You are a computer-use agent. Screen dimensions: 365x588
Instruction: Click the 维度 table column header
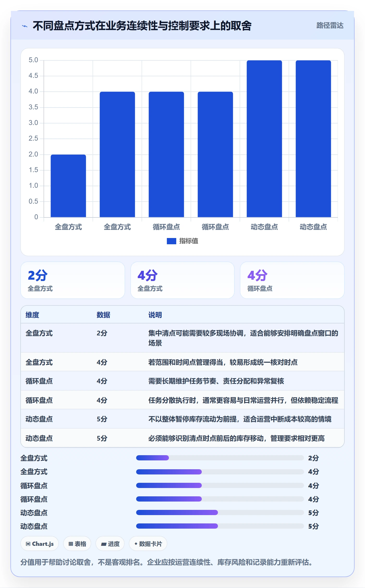[32, 315]
